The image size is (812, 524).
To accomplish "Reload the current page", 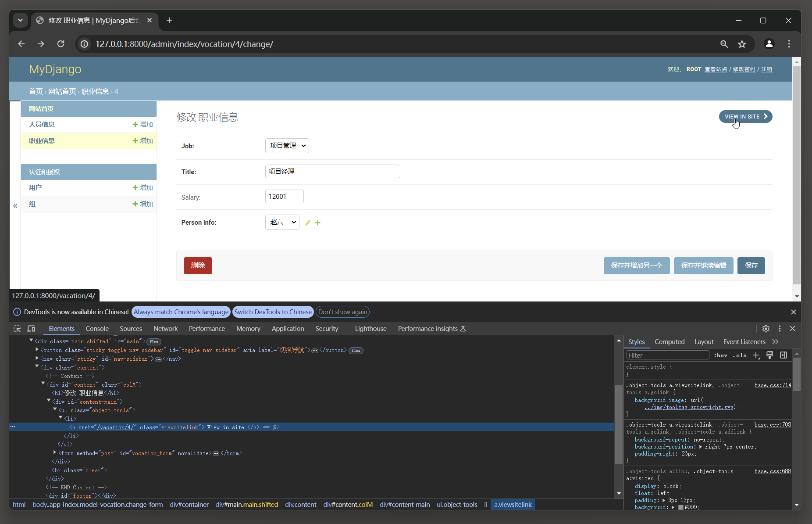I will click(x=61, y=44).
